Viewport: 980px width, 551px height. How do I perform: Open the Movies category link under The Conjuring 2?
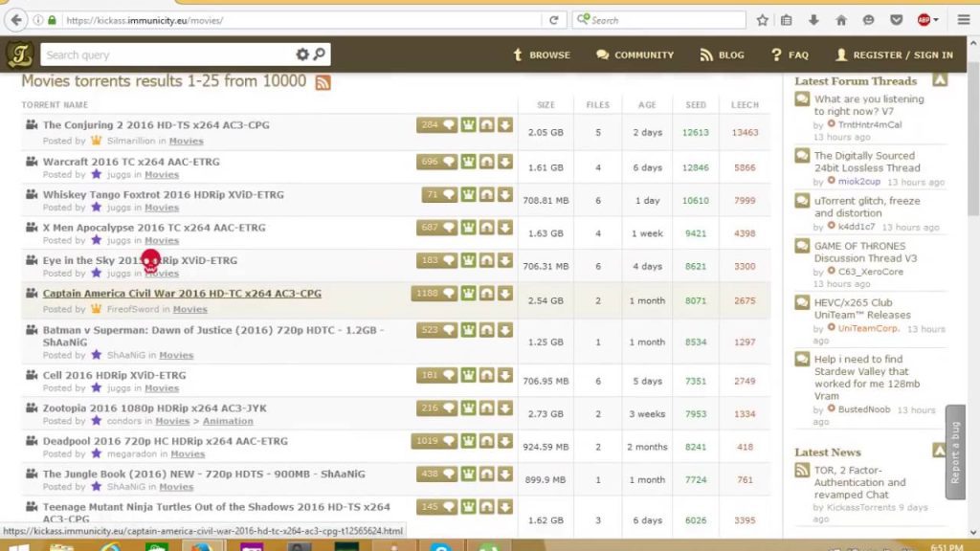187,141
